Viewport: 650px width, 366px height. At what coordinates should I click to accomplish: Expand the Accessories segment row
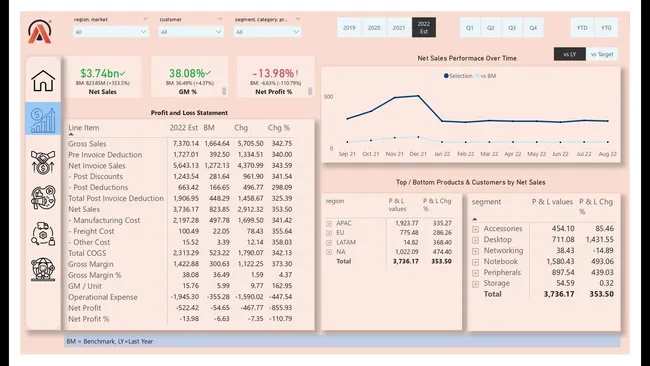[x=475, y=229]
